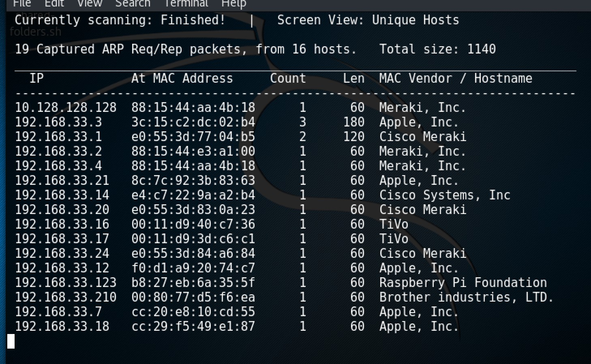Screen dimensions: 591x364
Task: Click the IP address 192.168.33.7
Action: (x=58, y=312)
